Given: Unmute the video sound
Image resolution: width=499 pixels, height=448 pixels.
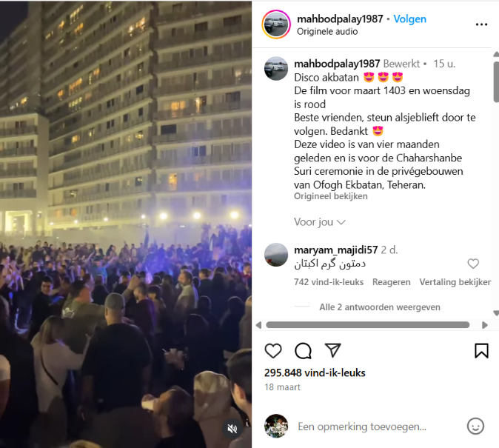Looking at the screenshot, I should coord(232,429).
